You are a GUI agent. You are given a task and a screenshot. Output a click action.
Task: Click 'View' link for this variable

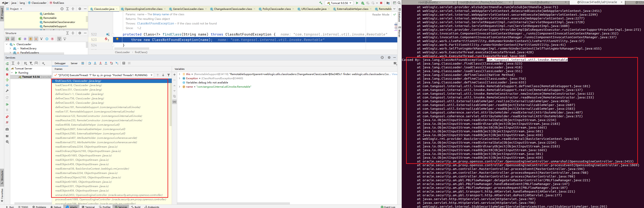pos(394,74)
